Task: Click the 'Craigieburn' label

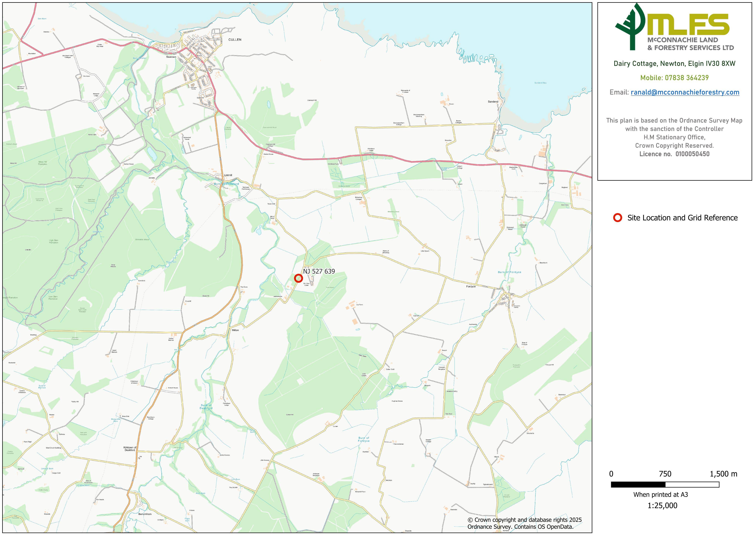Action: [x=543, y=183]
